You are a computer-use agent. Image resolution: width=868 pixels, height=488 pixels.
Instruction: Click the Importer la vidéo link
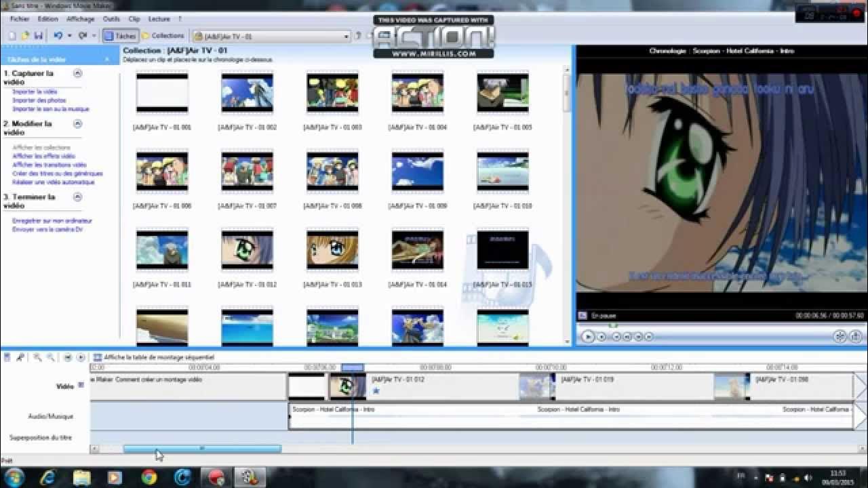35,91
